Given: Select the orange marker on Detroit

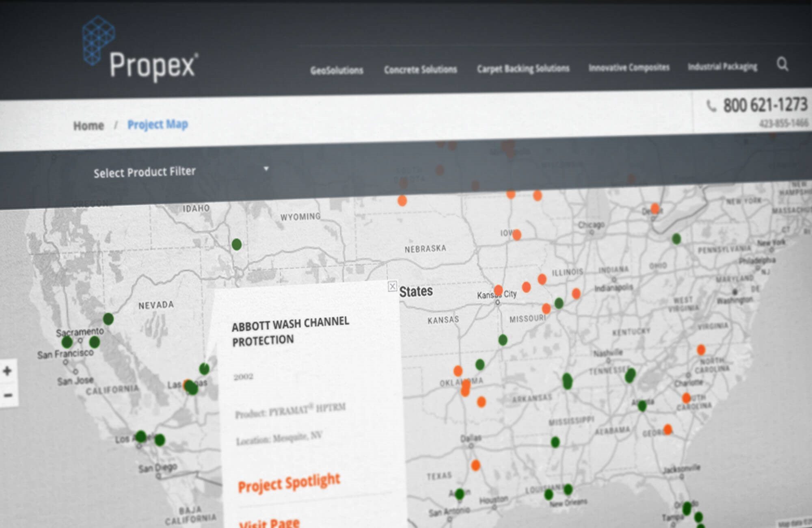Looking at the screenshot, I should click(655, 209).
